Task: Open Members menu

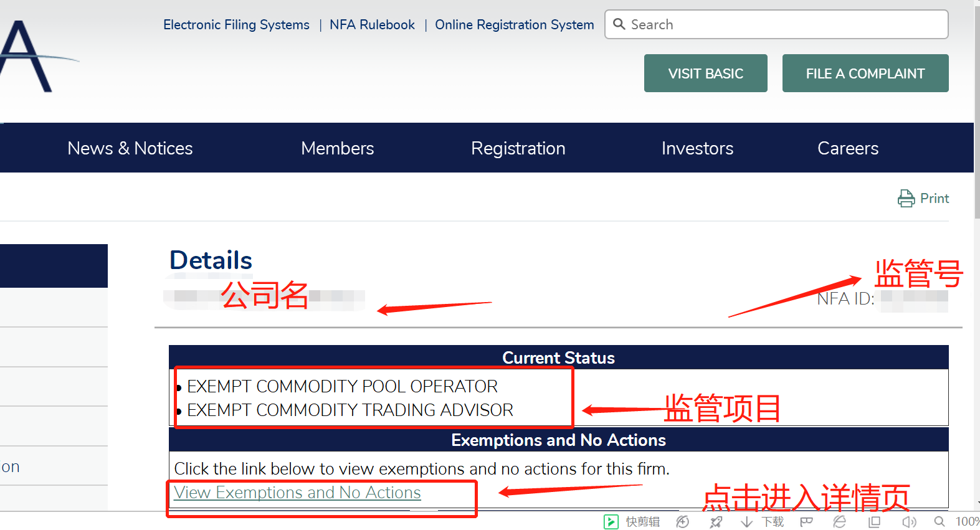Action: click(x=338, y=148)
